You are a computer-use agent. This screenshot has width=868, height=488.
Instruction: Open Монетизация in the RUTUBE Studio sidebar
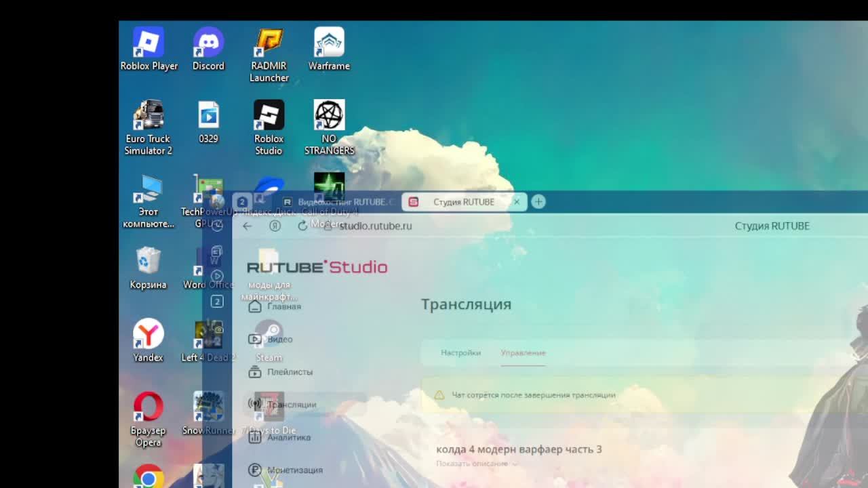tap(285, 470)
